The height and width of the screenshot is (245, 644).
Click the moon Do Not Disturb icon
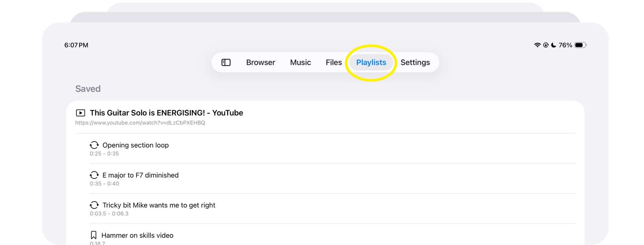pyautogui.click(x=554, y=45)
